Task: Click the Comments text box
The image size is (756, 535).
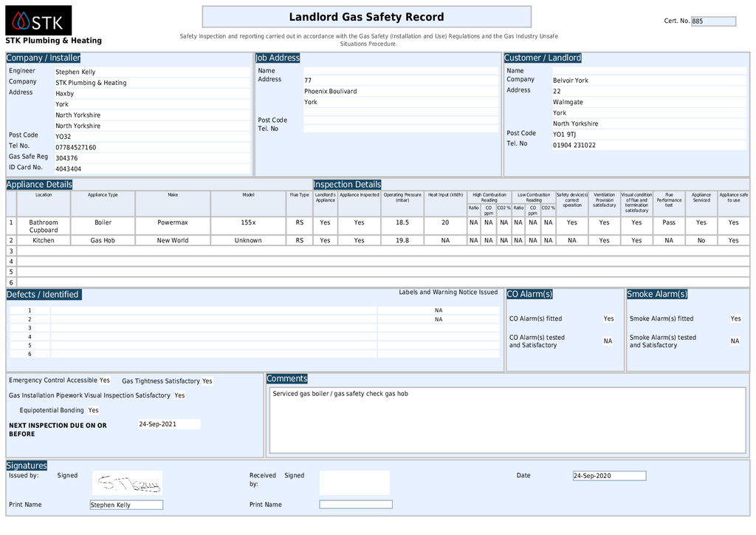Action: click(x=508, y=420)
